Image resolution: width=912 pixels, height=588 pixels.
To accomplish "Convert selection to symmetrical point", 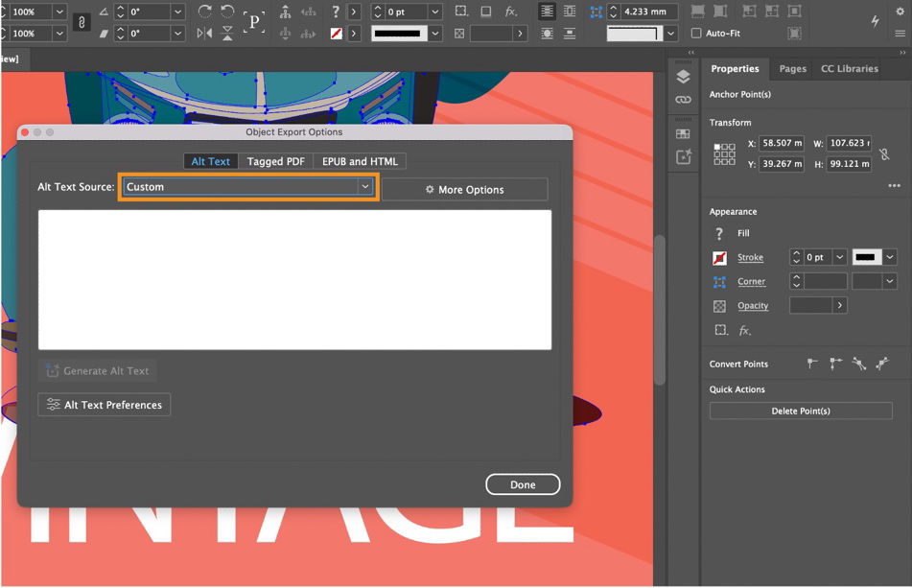I will click(882, 365).
